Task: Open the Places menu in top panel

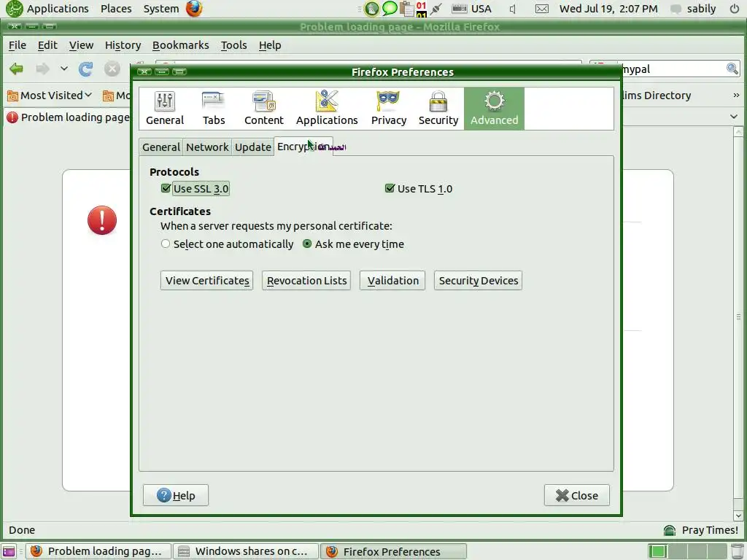Action: click(116, 9)
